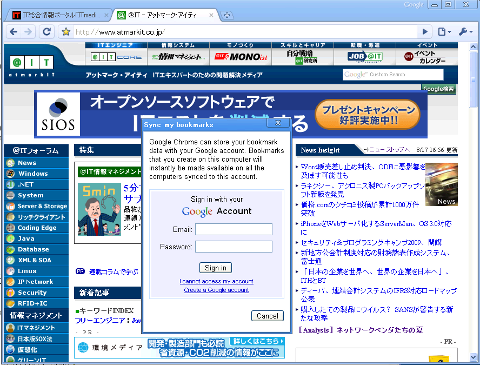Click the Google search button under search box
480x365 pixels.
(x=438, y=89)
